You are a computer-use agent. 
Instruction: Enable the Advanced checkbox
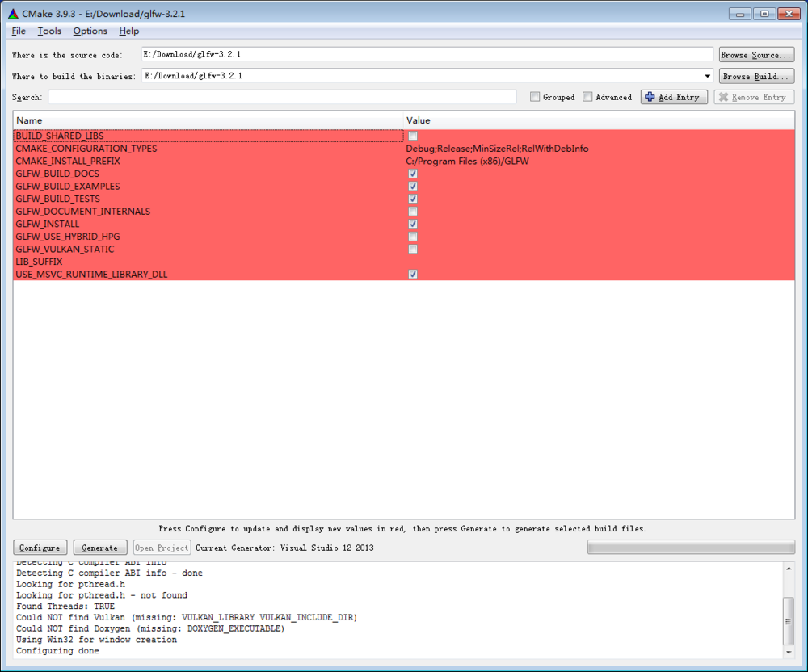pyautogui.click(x=587, y=96)
